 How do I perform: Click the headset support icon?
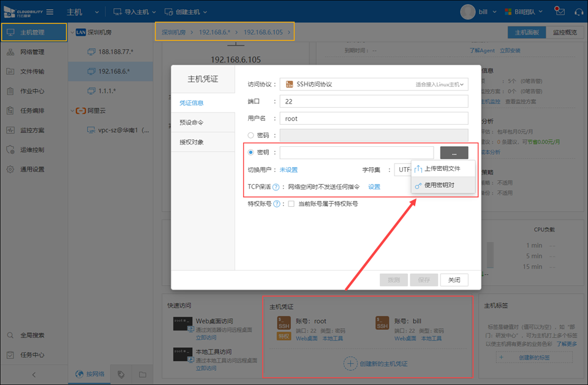pos(576,12)
